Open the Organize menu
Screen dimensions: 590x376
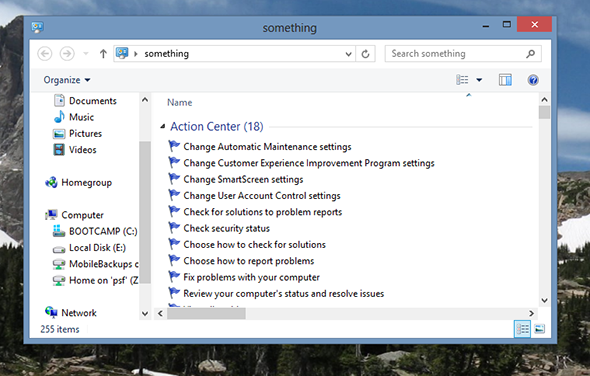67,80
